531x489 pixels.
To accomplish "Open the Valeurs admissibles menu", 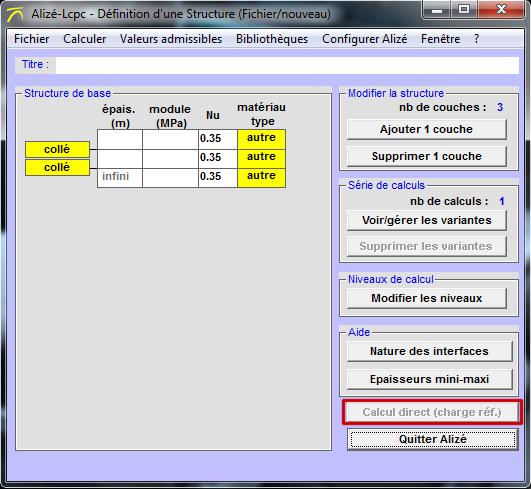I will point(171,39).
